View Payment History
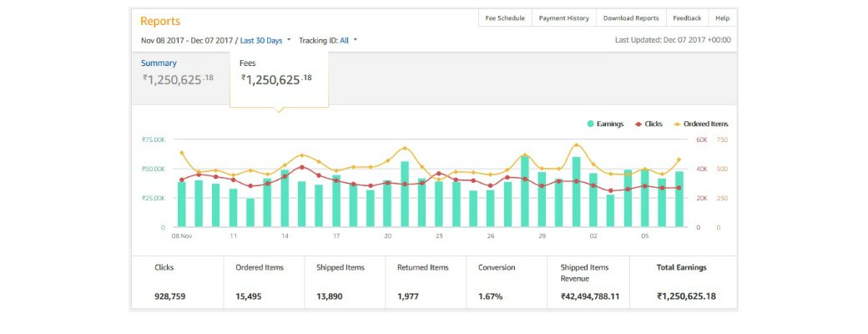 [x=563, y=18]
